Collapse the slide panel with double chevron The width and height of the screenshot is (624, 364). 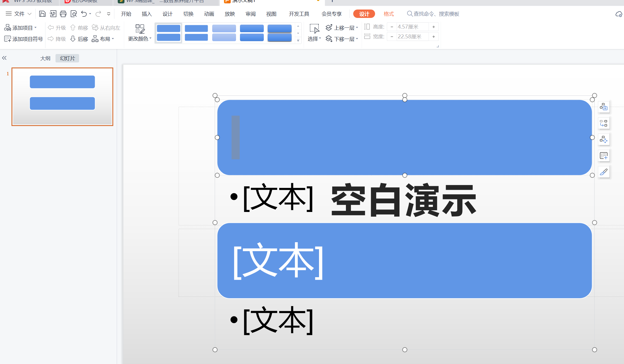click(x=4, y=58)
